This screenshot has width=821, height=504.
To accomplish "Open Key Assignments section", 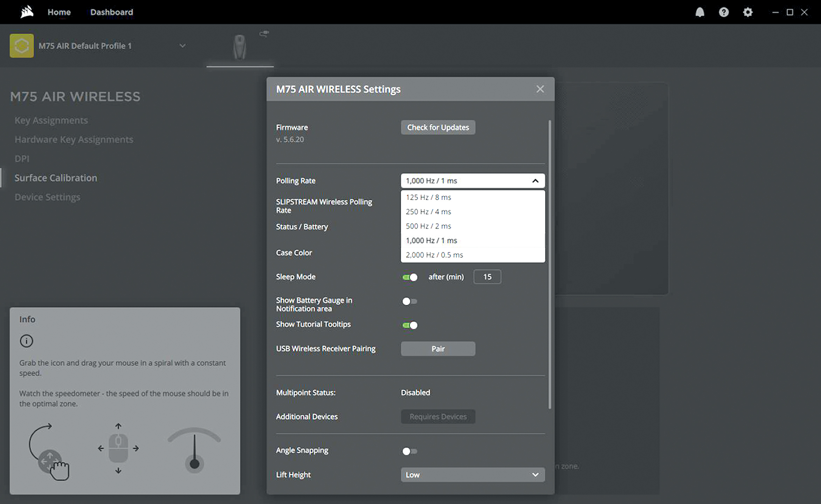I will (51, 120).
